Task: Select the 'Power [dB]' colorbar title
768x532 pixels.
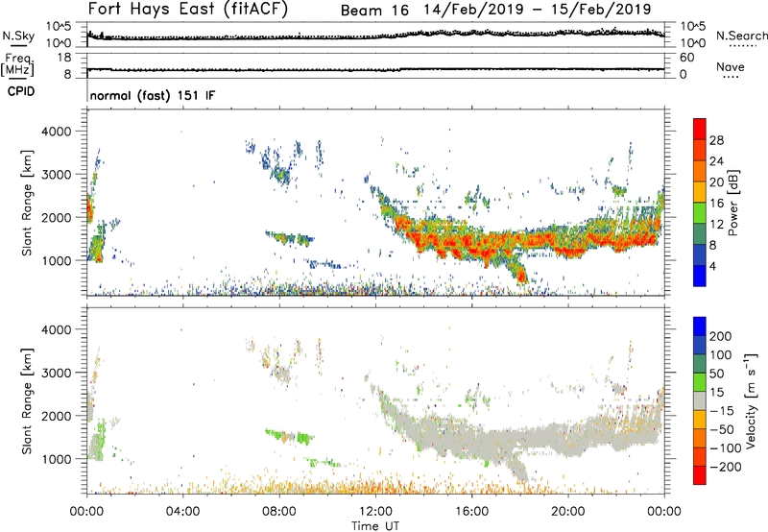Action: click(733, 203)
